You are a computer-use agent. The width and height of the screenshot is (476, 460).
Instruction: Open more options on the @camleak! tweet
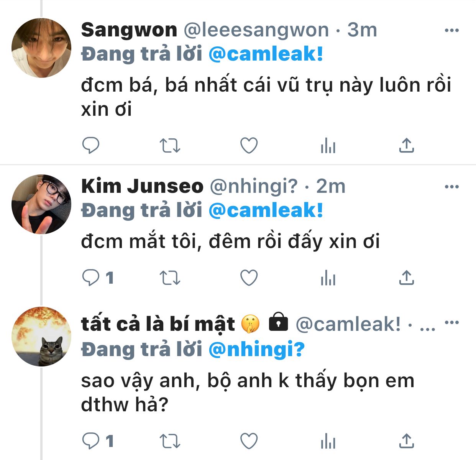(x=452, y=322)
